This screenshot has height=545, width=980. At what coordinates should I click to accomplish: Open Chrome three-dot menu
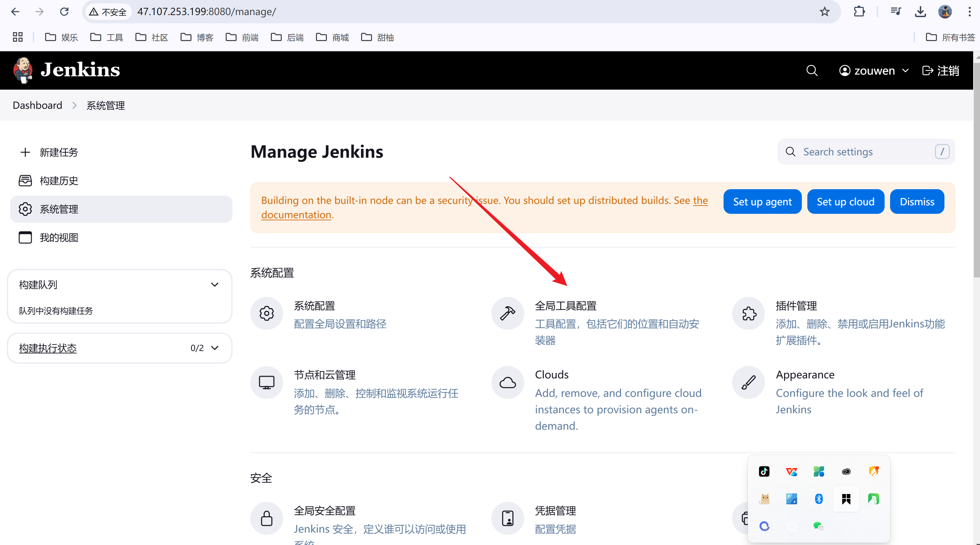pyautogui.click(x=969, y=12)
